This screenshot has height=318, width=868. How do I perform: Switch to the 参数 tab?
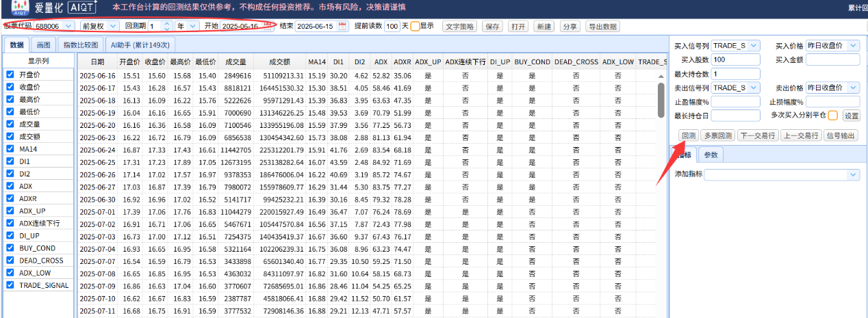711,155
